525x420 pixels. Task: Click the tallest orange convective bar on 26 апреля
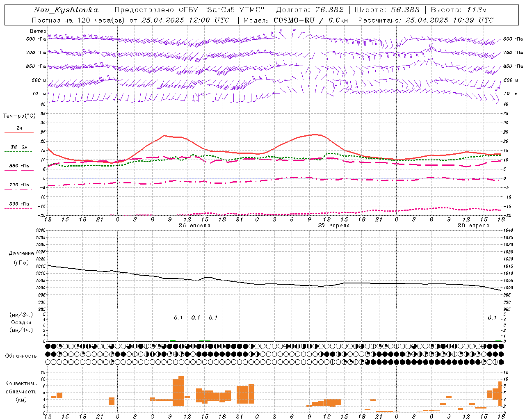(x=181, y=391)
